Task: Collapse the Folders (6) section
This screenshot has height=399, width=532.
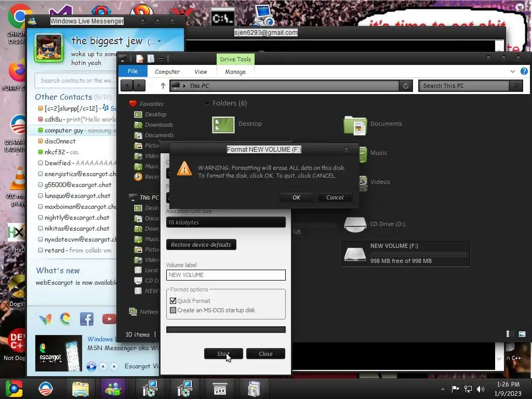Action: [207, 103]
